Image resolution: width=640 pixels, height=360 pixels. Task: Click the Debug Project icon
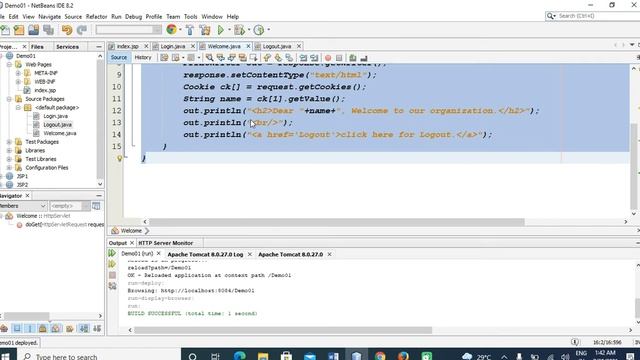(x=240, y=30)
